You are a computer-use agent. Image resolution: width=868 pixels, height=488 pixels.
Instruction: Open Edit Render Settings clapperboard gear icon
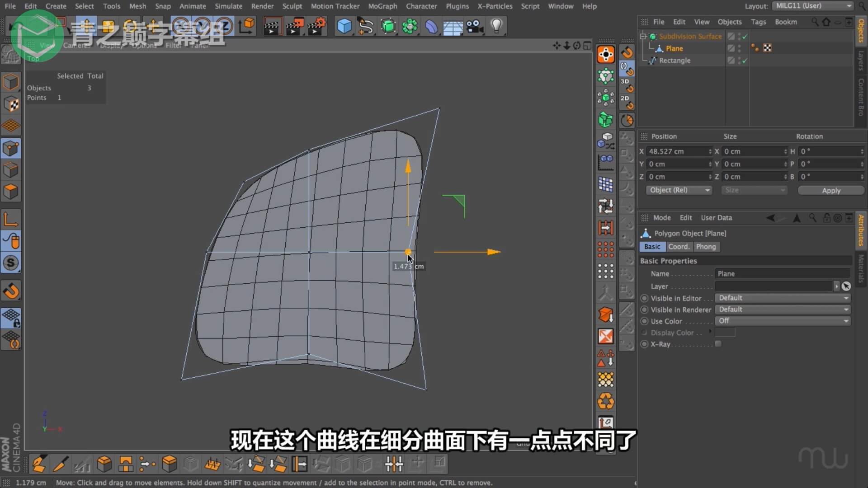click(317, 26)
